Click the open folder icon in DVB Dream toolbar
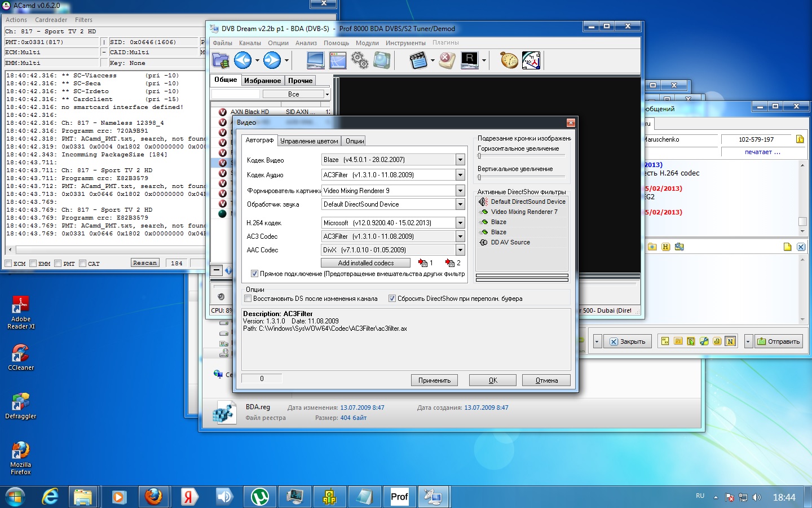The width and height of the screenshot is (812, 508). click(220, 60)
